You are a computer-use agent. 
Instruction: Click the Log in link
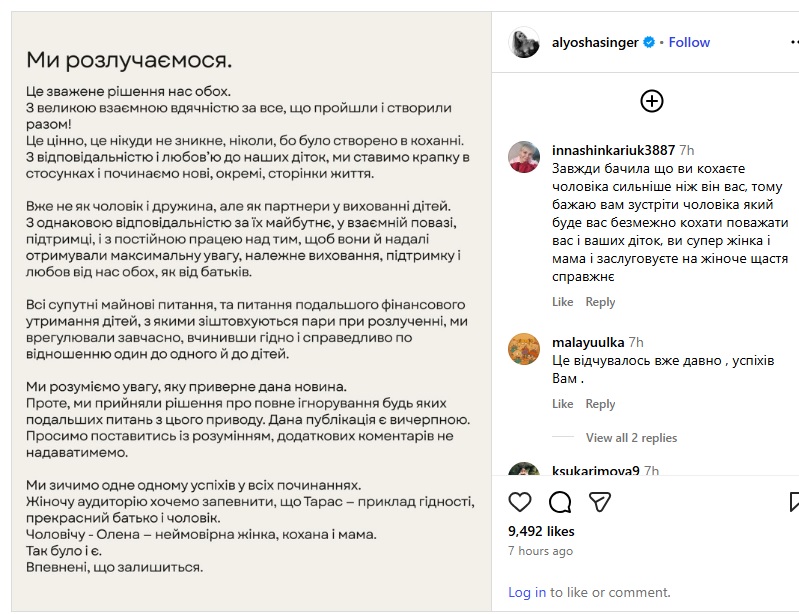point(527,592)
